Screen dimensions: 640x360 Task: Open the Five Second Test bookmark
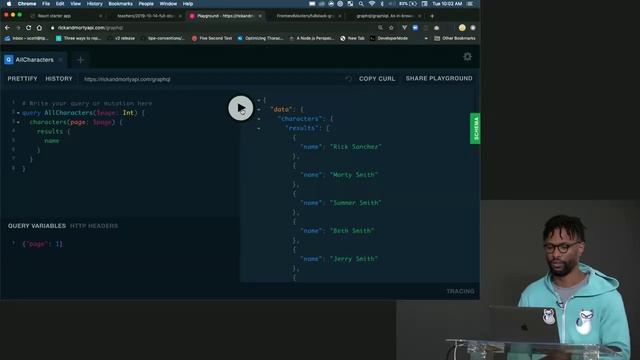tap(212, 38)
